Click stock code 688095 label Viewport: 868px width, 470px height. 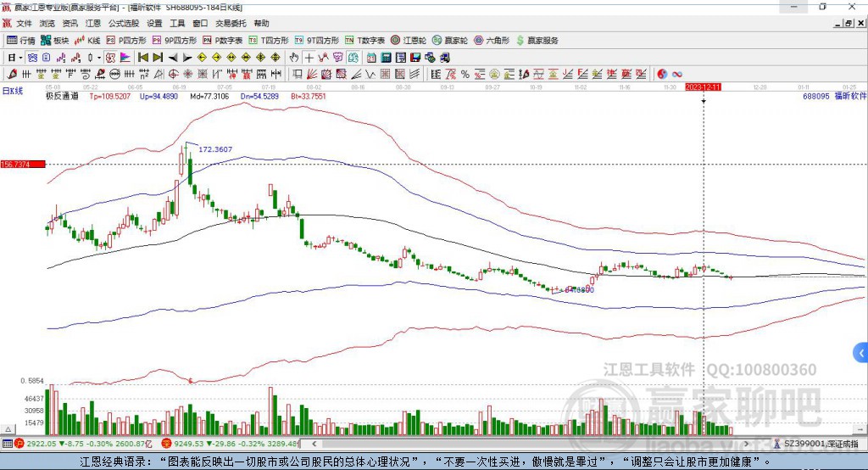point(816,96)
